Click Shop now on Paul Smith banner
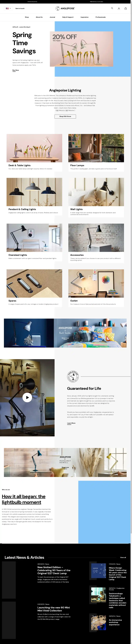Image resolution: width=132 pixels, height=644 pixels. pos(65,338)
